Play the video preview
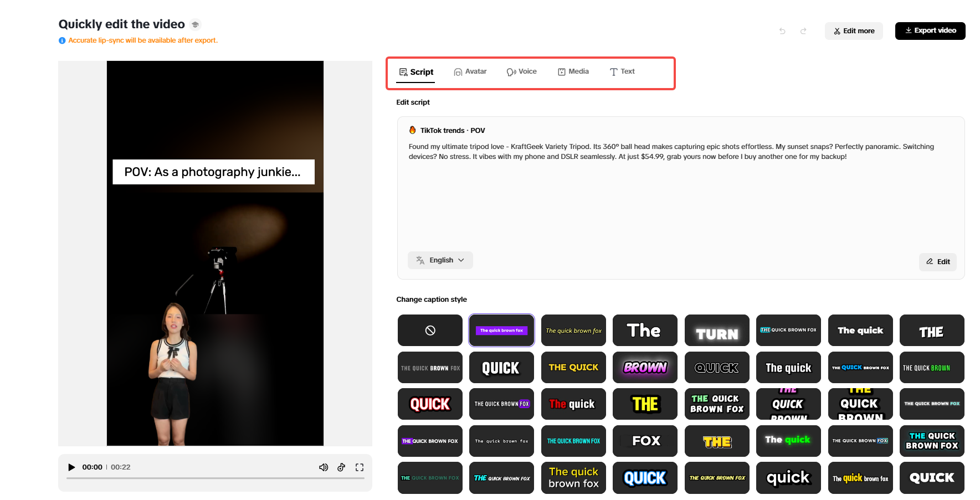The image size is (980, 500). pyautogui.click(x=71, y=467)
